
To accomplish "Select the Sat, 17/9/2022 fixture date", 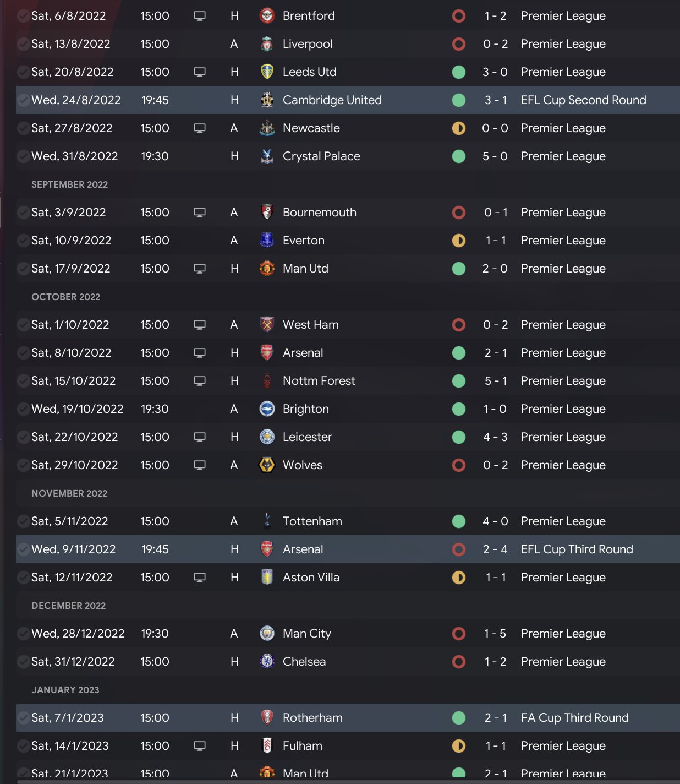I will click(70, 269).
